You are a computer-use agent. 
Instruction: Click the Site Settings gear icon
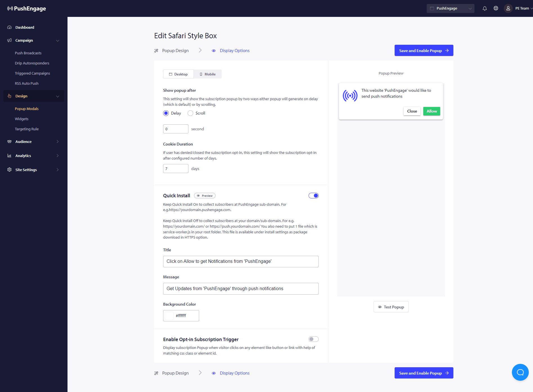pyautogui.click(x=10, y=170)
